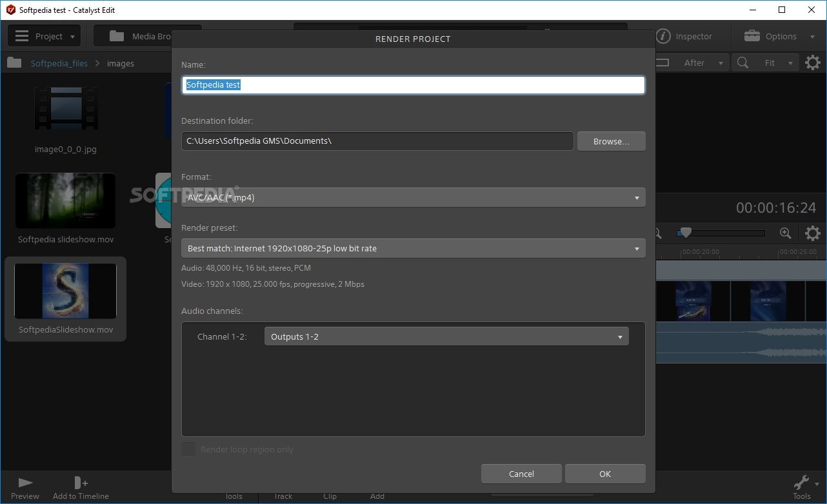Click the Softpedia_files breadcrumb folder
The height and width of the screenshot is (504, 827).
coord(59,63)
